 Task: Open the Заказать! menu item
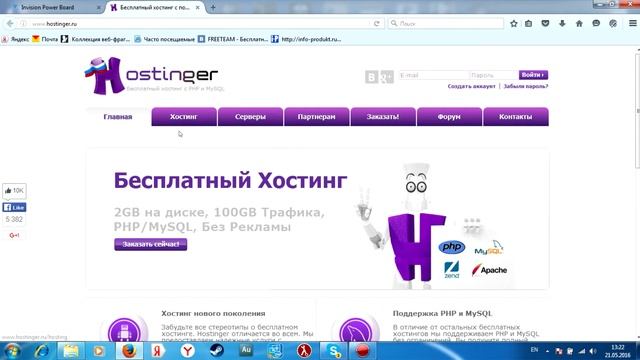pos(383,117)
